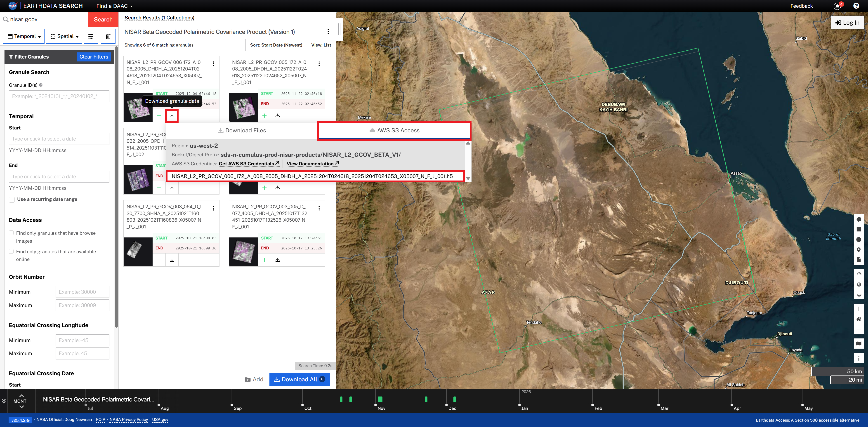Image resolution: width=868 pixels, height=427 pixels.
Task: Open the Temporal dropdown
Action: pyautogui.click(x=23, y=36)
